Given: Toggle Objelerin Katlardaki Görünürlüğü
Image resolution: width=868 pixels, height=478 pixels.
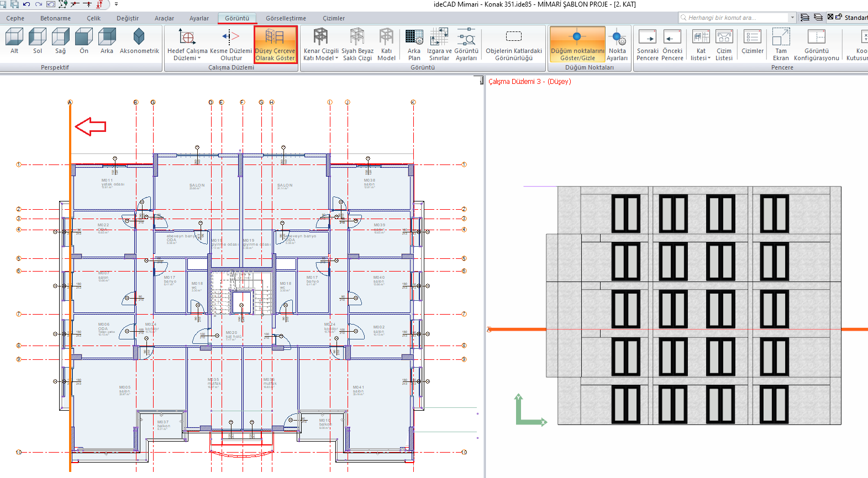Looking at the screenshot, I should point(514,44).
